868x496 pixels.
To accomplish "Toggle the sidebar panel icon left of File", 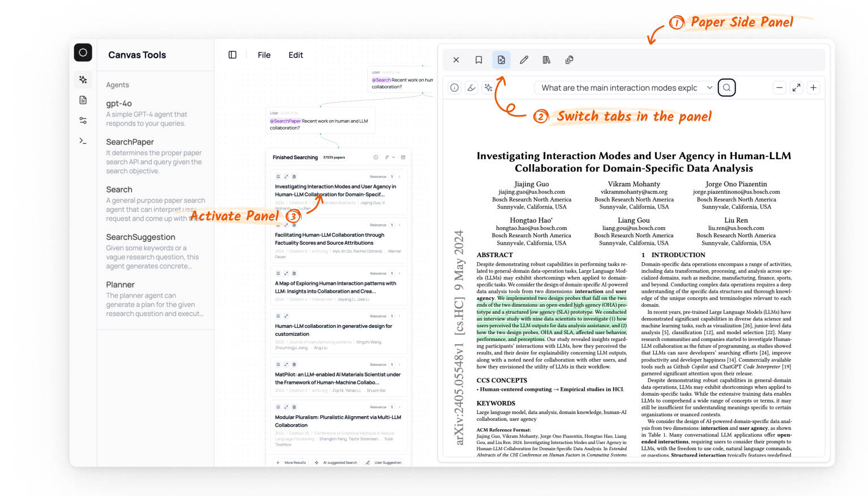I will tap(232, 55).
